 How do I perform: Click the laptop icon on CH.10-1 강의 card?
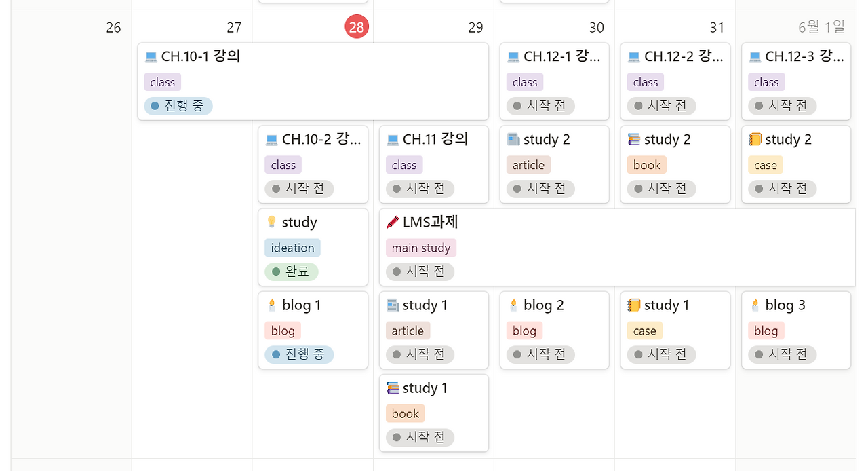[x=151, y=57]
